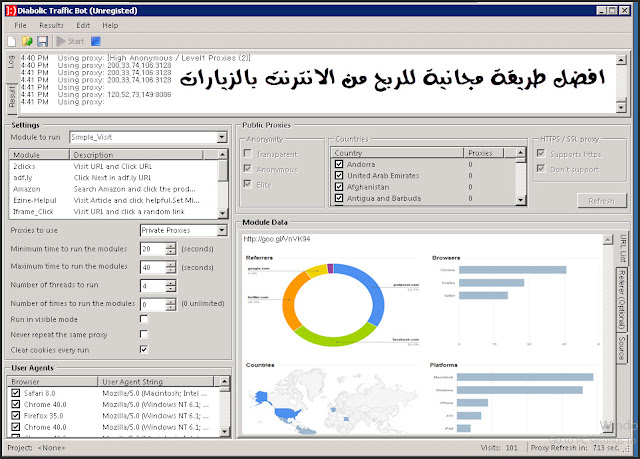Viewport: 640px width, 459px height.
Task: Click the Number of threads field
Action: pos(153,286)
